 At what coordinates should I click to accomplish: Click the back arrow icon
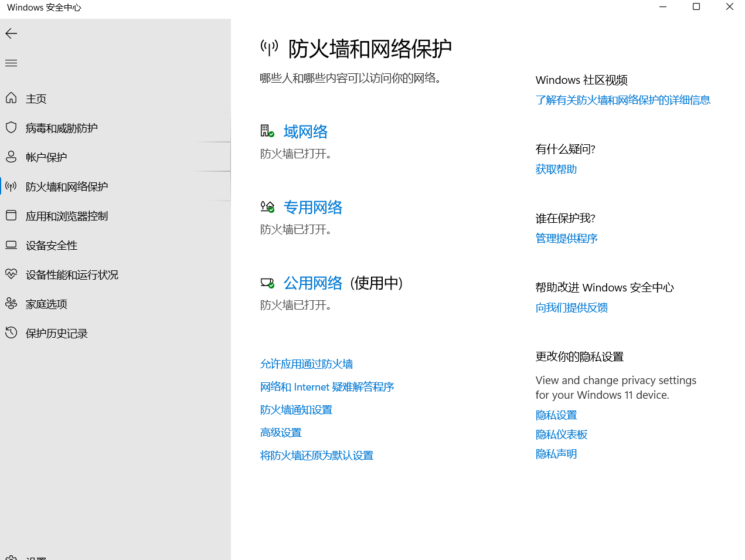(11, 33)
